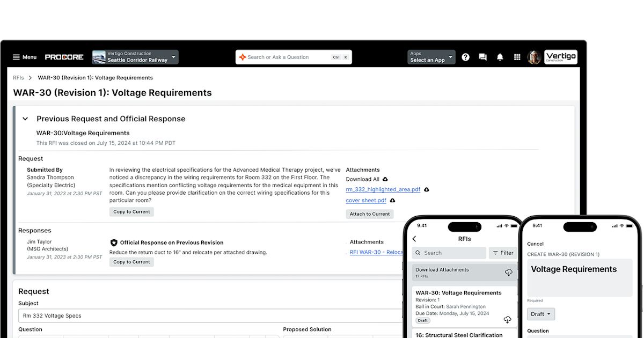Open the Select an App dropdown
This screenshot has width=644, height=338.
coord(431,57)
